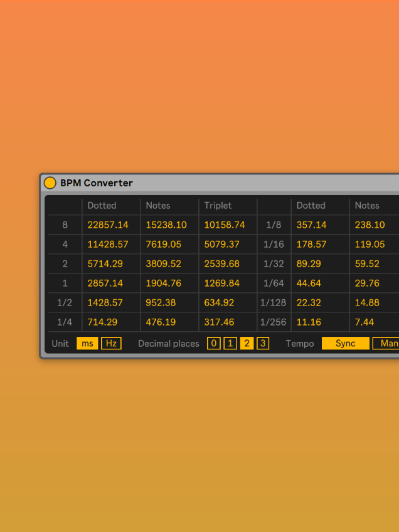Click the value 5714.29
This screenshot has height=532, width=399.
point(105,263)
